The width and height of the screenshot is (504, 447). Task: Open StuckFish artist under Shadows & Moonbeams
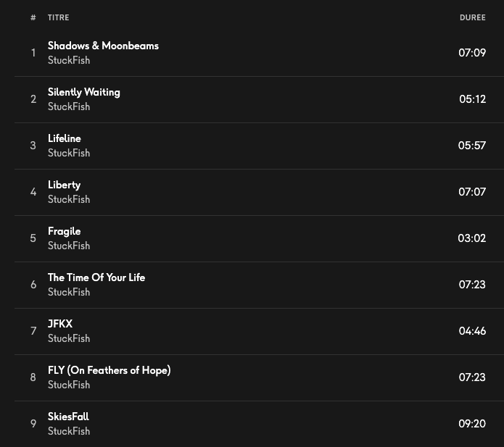69,60
